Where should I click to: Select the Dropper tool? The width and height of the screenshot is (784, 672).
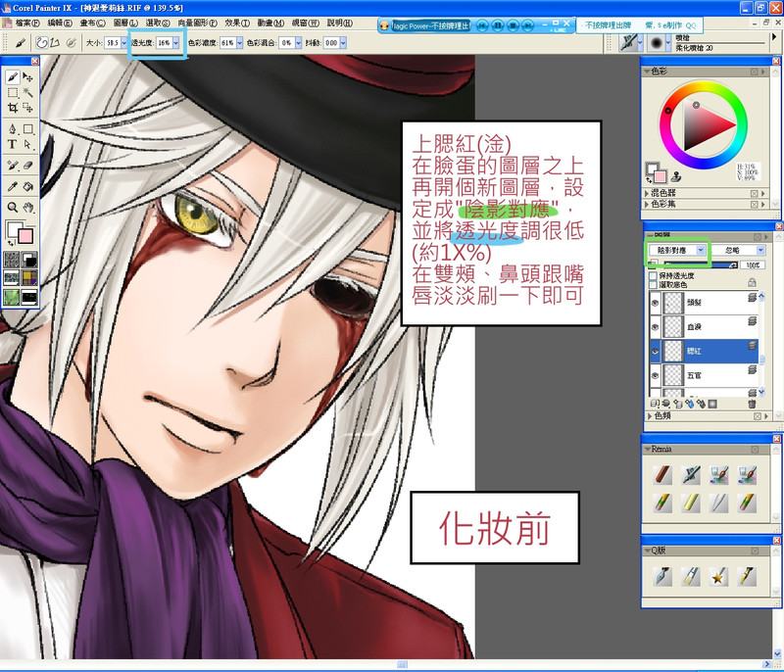13,186
